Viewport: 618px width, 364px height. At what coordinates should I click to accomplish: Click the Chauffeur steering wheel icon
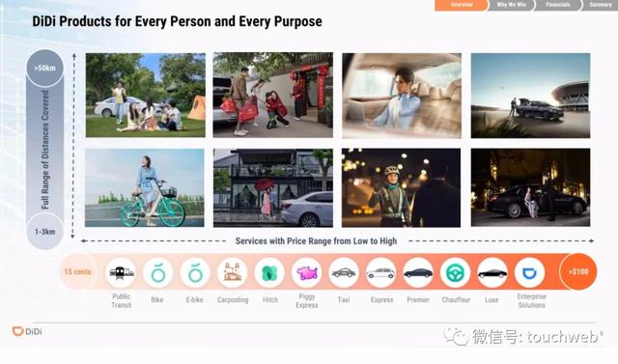coord(455,272)
